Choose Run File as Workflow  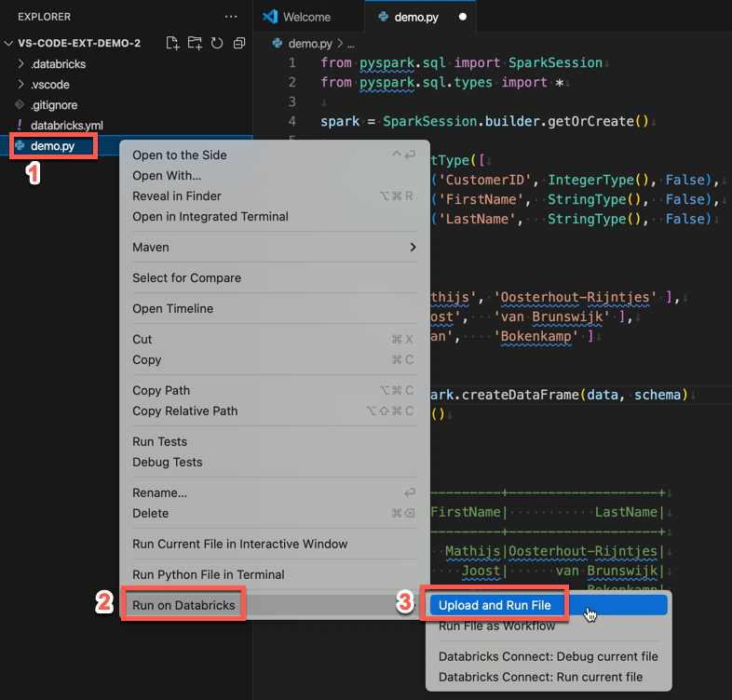click(x=496, y=626)
